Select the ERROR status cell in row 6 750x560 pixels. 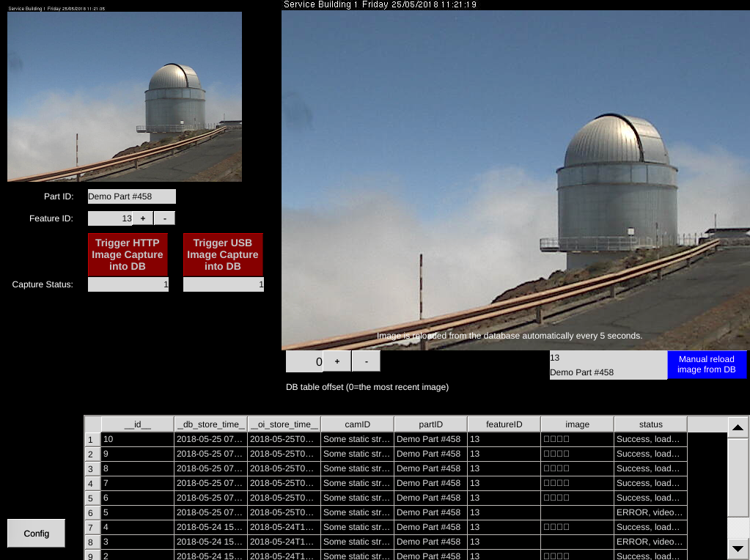coord(650,512)
